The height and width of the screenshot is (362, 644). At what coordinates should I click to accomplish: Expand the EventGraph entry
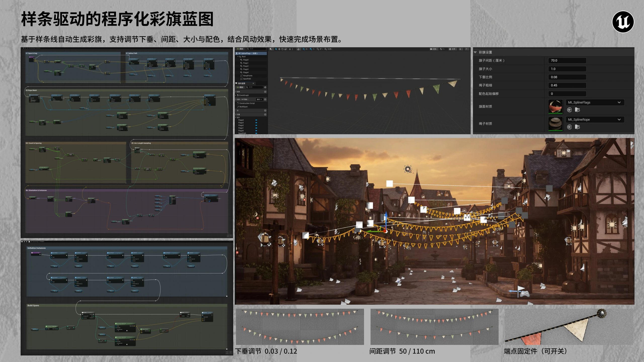235,95
